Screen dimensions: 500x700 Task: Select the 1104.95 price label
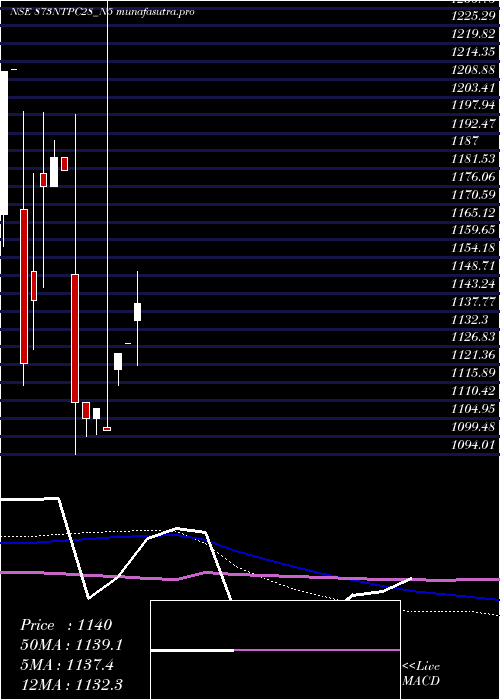[x=473, y=408]
